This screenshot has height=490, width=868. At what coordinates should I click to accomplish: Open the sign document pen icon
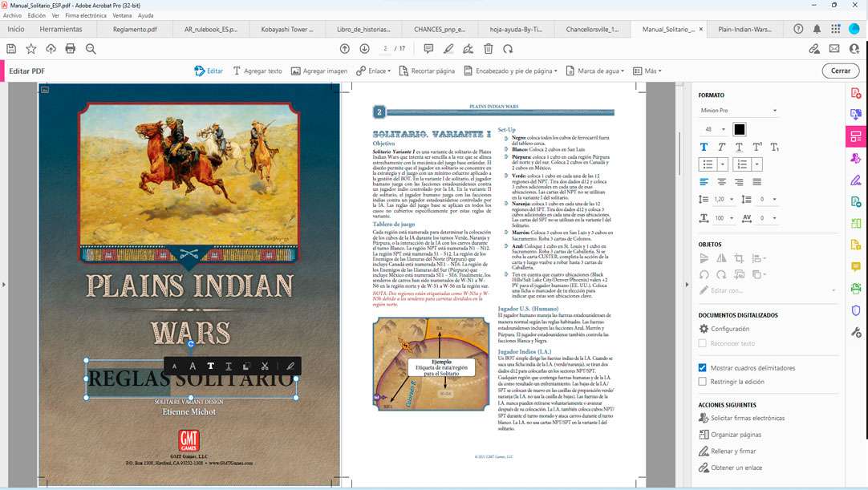[468, 49]
